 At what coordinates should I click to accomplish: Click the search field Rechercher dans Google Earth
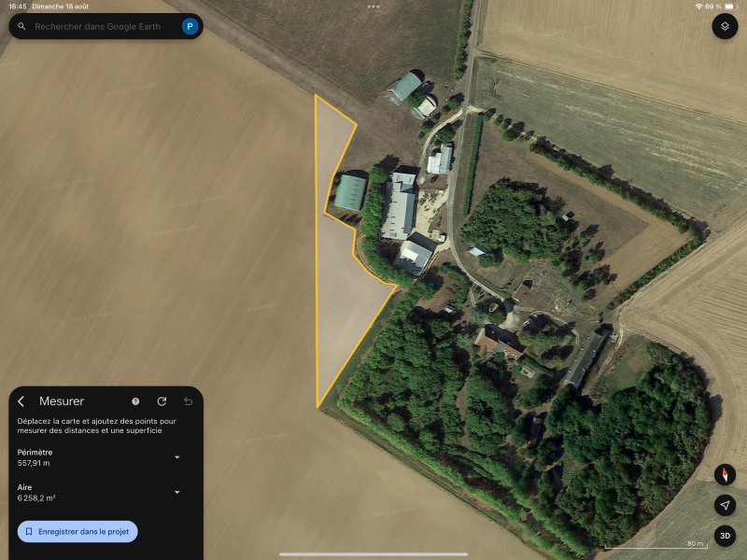[98, 27]
